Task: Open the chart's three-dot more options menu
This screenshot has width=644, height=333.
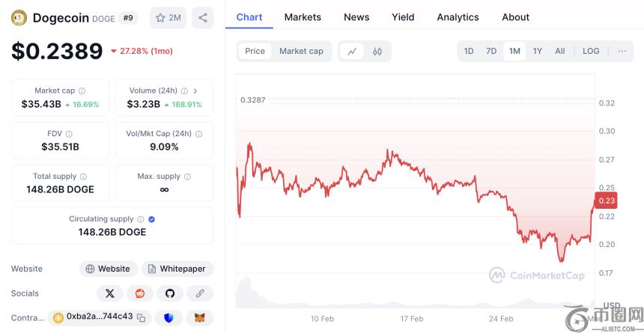Action: coord(622,51)
